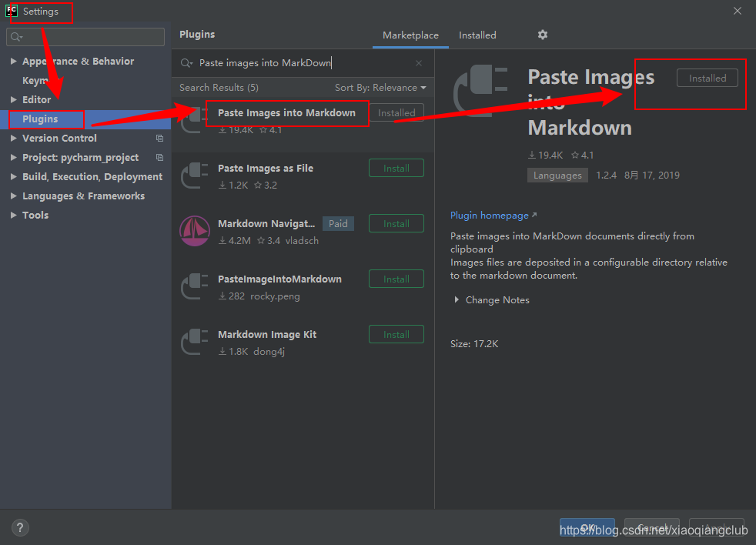Click the Search Results (5) label
Viewport: 756px width, 545px height.
click(219, 88)
